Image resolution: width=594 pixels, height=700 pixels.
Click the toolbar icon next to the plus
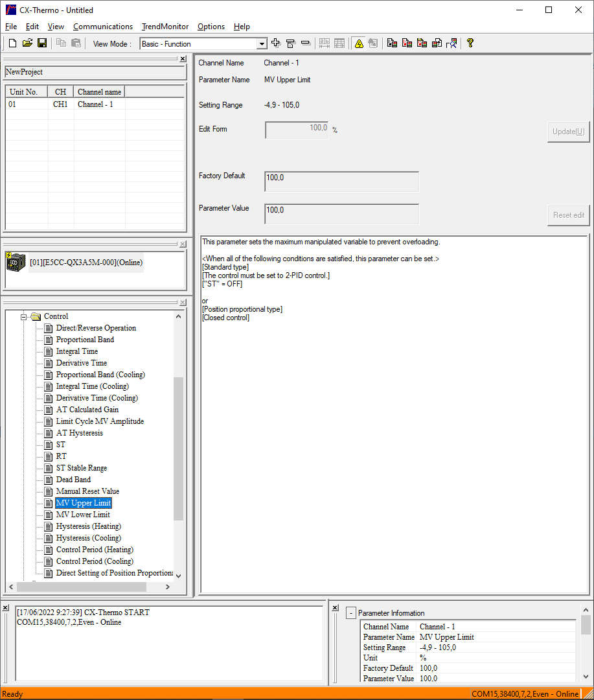coord(291,43)
